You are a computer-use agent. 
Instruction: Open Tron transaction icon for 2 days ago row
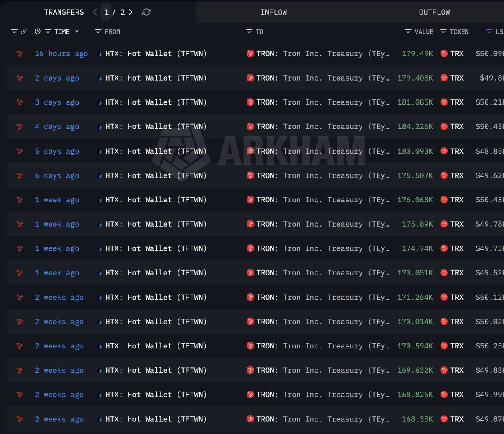[x=19, y=78]
